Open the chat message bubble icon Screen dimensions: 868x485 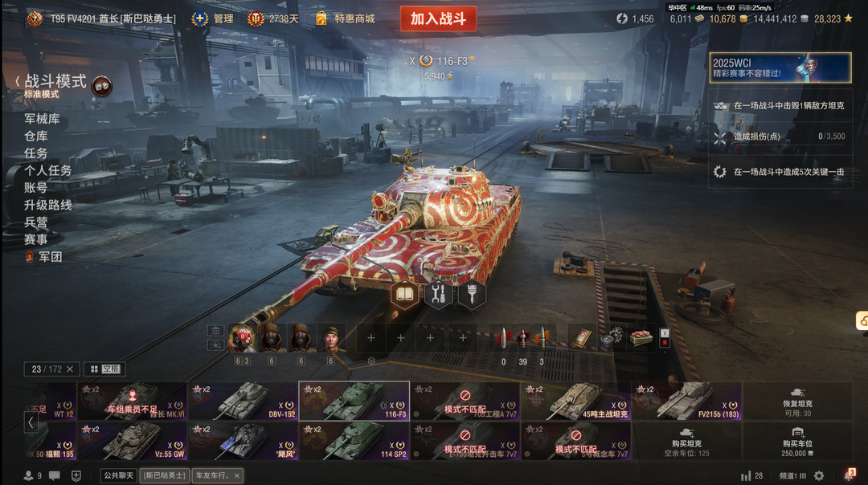pyautogui.click(x=55, y=475)
